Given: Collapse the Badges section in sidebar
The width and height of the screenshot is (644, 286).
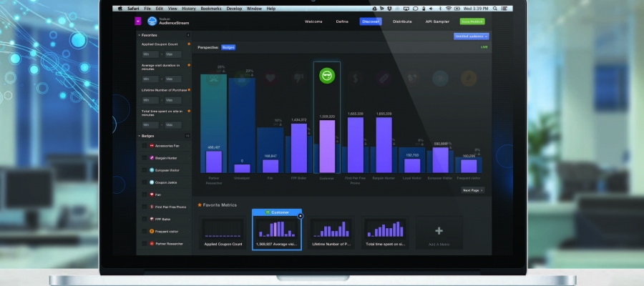Looking at the screenshot, I should point(139,135).
